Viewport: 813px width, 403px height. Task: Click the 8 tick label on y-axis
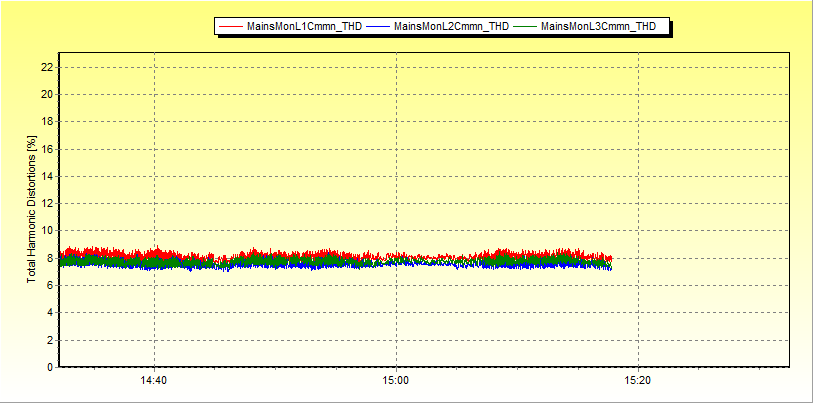tap(50, 258)
